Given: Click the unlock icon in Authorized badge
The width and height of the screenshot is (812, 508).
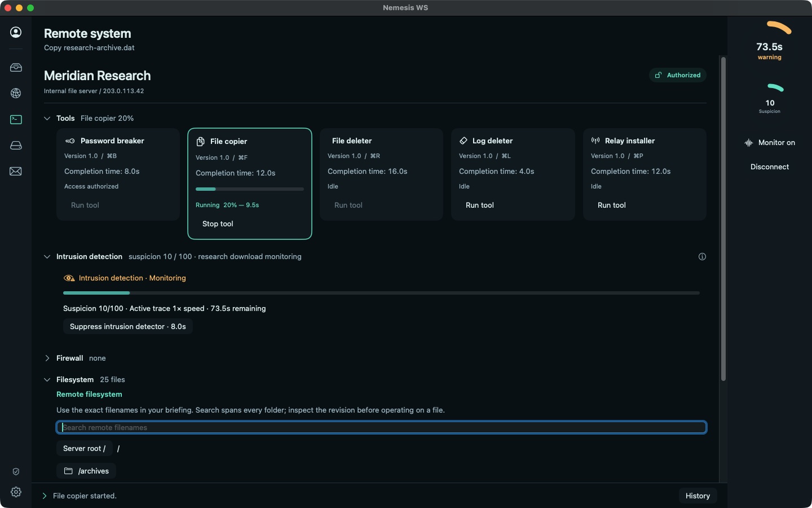Looking at the screenshot, I should click(658, 75).
